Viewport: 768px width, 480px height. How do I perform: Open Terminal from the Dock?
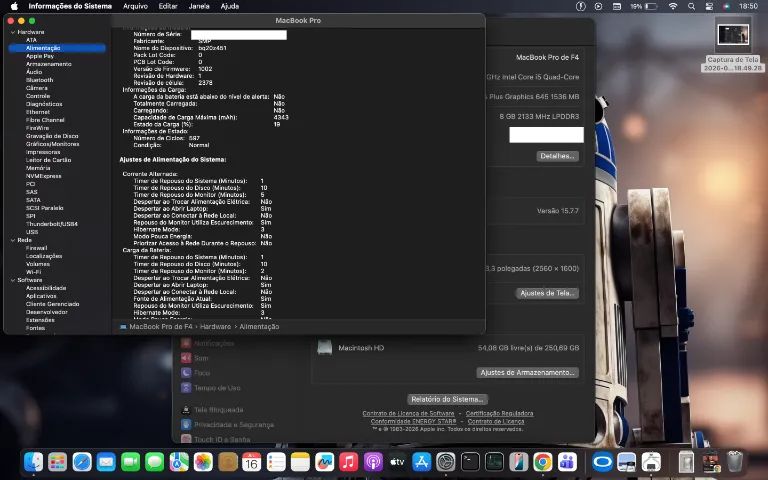470,462
